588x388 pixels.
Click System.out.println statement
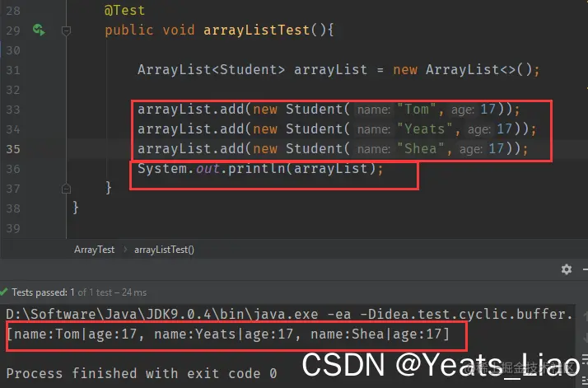260,169
